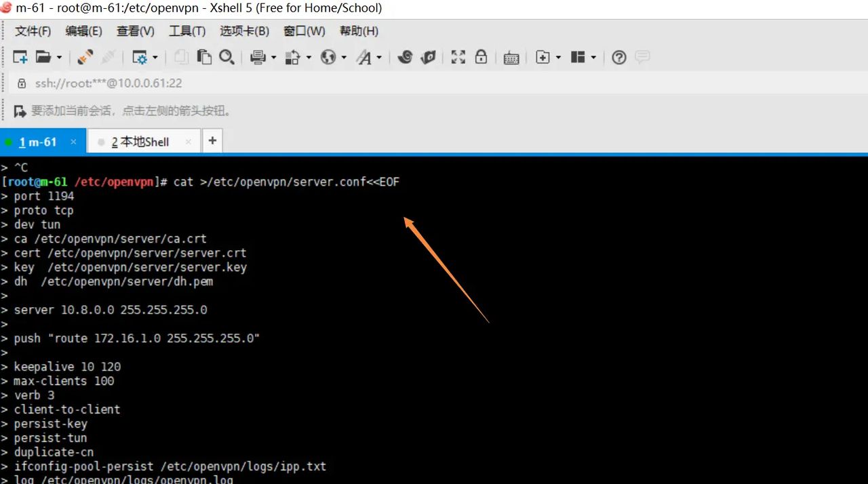Viewport: 868px width, 484px height.
Task: Create a new session in Xshell
Action: tap(20, 57)
